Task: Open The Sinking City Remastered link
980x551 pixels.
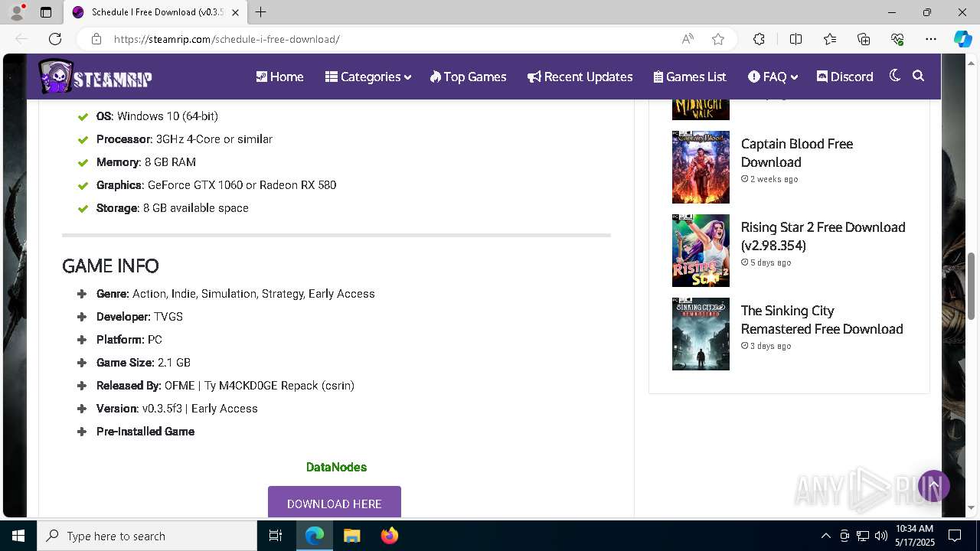Action: point(822,320)
